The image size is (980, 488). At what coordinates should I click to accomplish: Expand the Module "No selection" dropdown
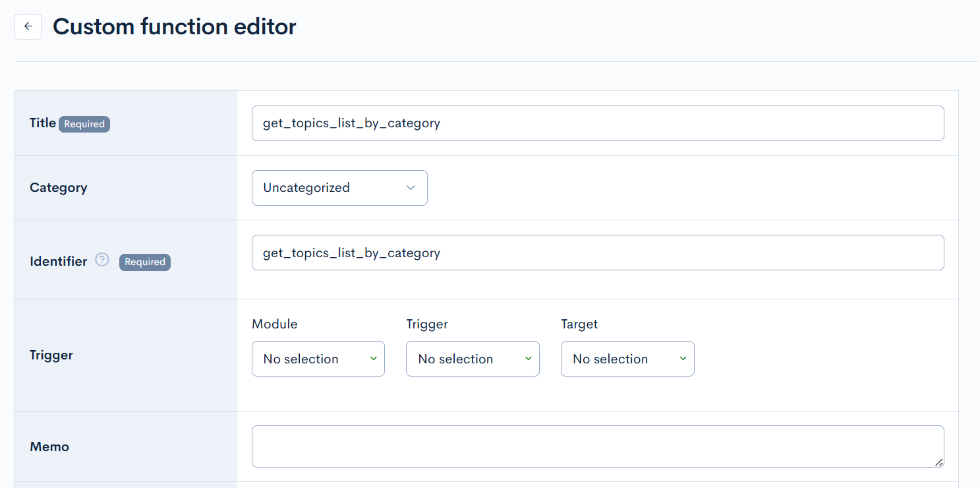coord(318,359)
